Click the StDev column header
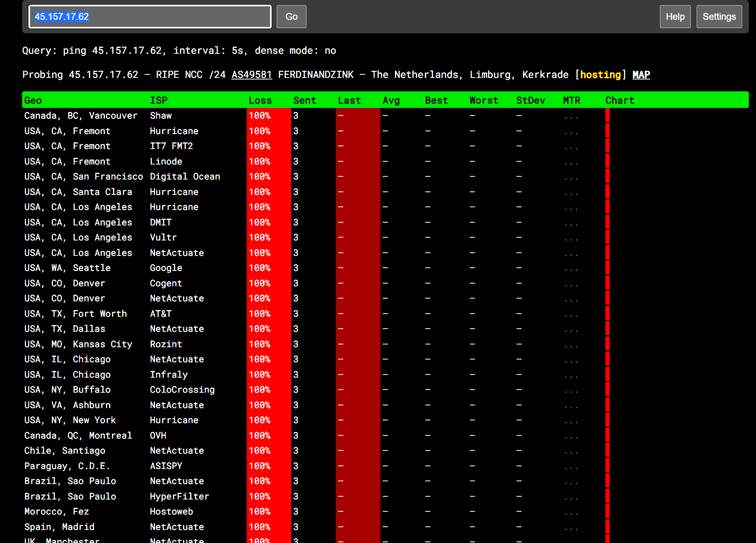The width and height of the screenshot is (756, 543). pyautogui.click(x=530, y=100)
